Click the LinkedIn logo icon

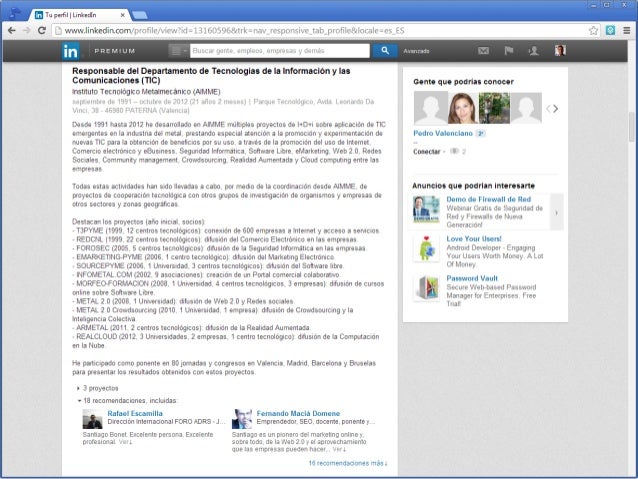70,51
